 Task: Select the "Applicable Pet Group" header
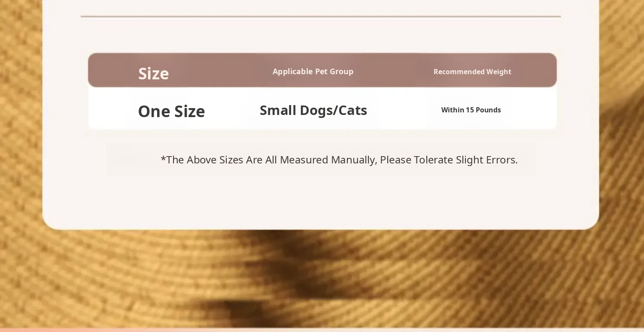pyautogui.click(x=313, y=72)
